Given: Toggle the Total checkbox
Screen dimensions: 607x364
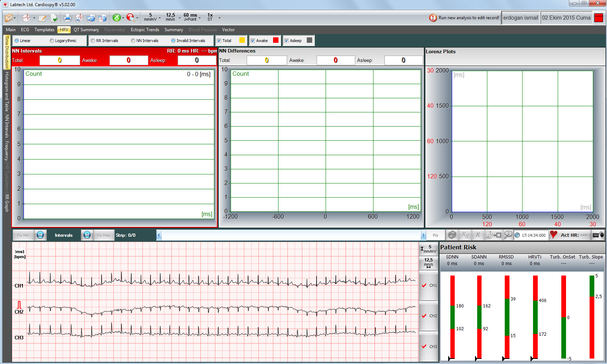Looking at the screenshot, I should pyautogui.click(x=219, y=41).
